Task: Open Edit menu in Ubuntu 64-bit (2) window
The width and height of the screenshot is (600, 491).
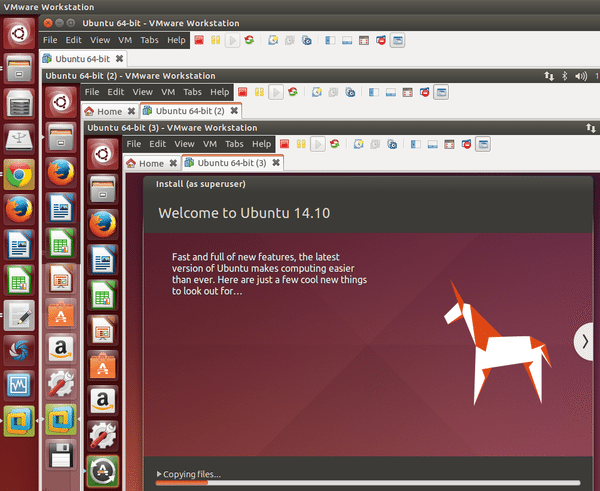Action: [116, 92]
